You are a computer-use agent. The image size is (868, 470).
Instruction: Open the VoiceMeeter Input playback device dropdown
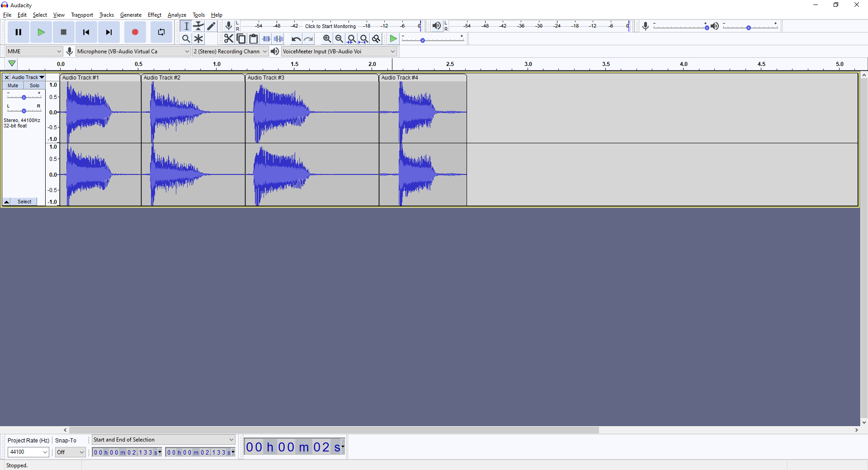click(339, 52)
